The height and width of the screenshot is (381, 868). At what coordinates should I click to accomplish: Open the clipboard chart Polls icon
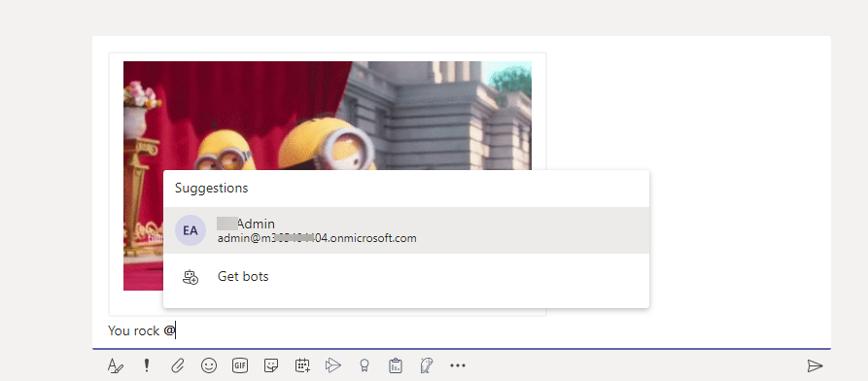click(x=396, y=365)
